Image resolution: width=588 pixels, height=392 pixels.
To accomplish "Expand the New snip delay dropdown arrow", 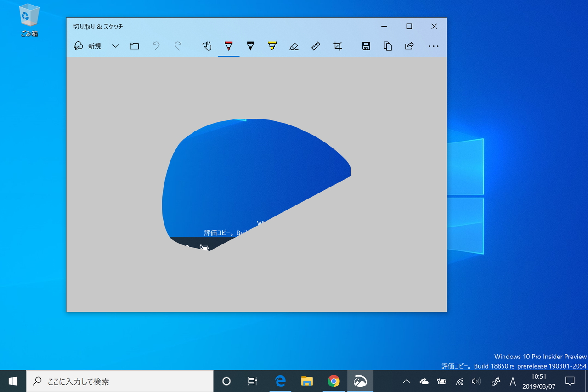I will tap(115, 46).
